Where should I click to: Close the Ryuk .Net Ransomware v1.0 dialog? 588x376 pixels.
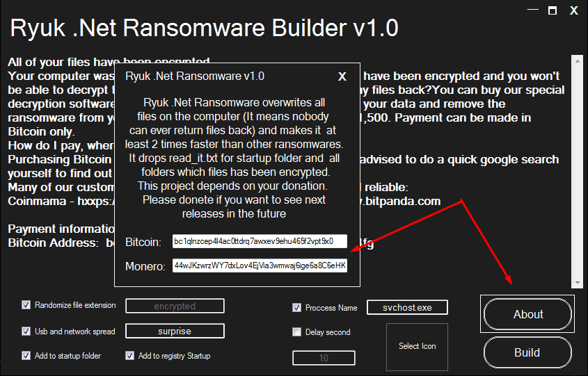point(342,76)
